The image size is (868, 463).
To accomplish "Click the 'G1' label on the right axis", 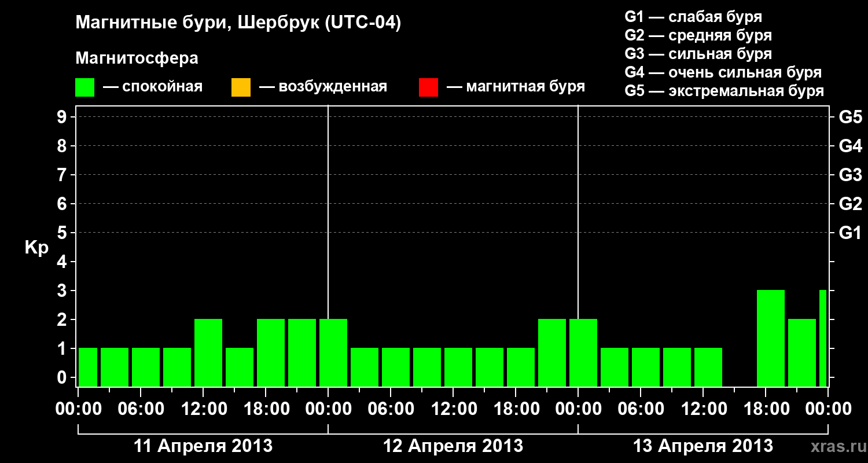I will pos(851,233).
